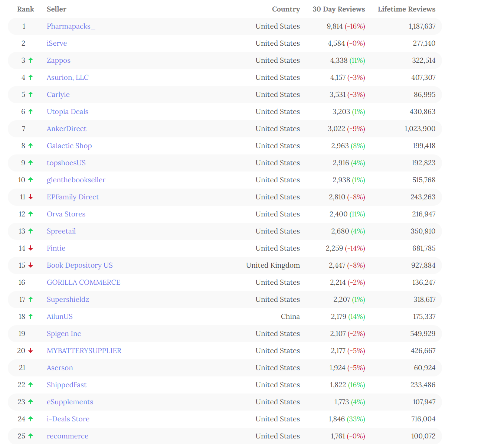
Task: Follow the ShippedFast link
Action: coord(66,385)
